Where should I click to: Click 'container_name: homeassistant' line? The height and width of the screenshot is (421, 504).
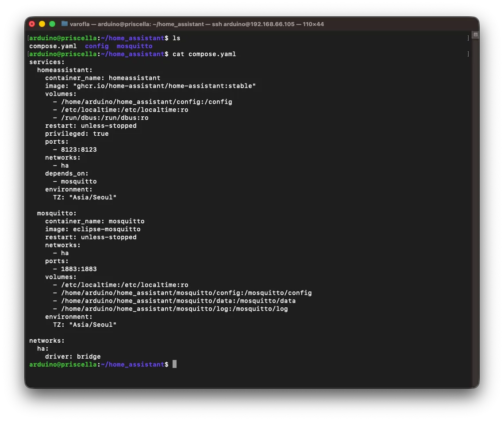pyautogui.click(x=103, y=78)
